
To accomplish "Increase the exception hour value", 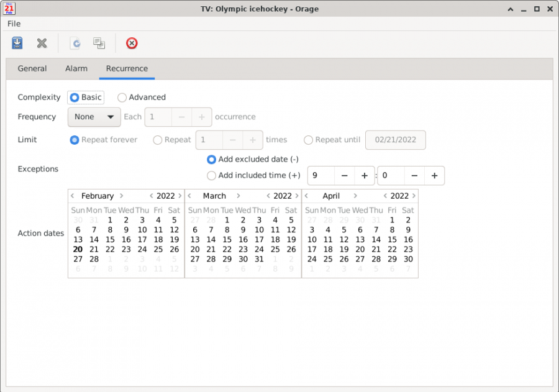I will pos(365,175).
